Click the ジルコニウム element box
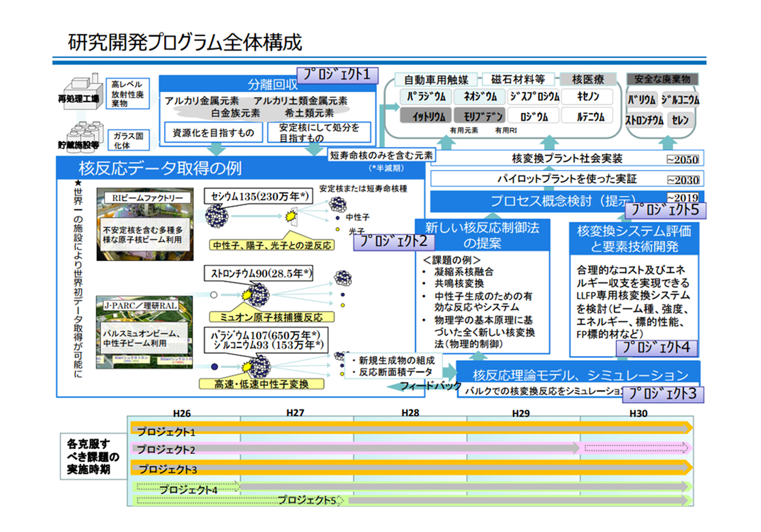This screenshot has height=532, width=761. [x=680, y=99]
